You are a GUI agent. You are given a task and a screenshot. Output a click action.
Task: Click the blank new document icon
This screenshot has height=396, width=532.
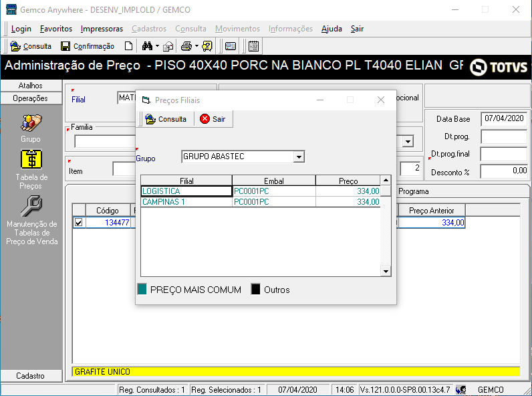pyautogui.click(x=128, y=46)
